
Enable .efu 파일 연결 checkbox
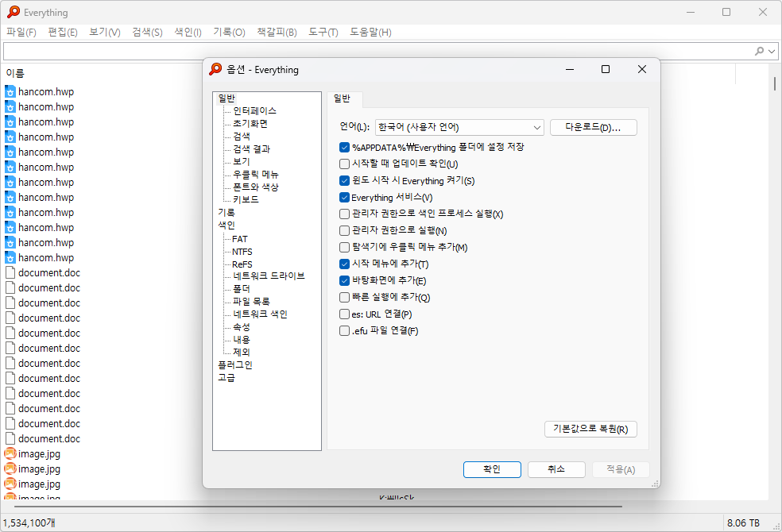(x=344, y=331)
